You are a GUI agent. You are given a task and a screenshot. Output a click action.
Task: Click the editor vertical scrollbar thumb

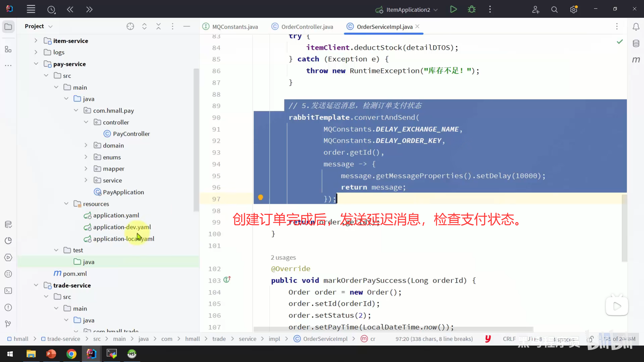coord(624,228)
